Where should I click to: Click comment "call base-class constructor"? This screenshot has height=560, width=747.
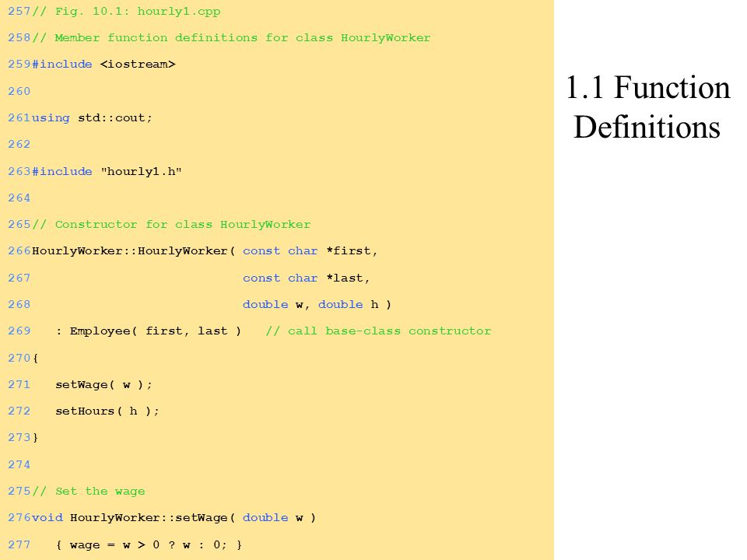pos(378,331)
